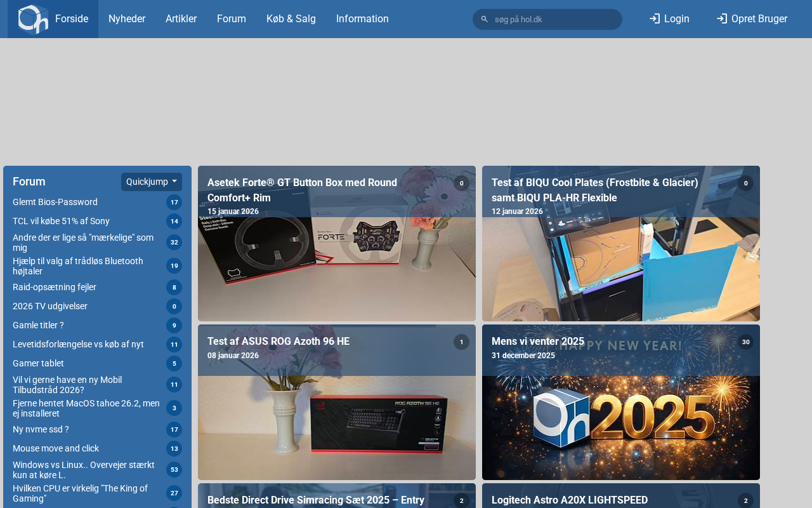Open thread Andre der er lige så "mærkelige"
Viewport: 812px width, 508px height.
coord(83,243)
